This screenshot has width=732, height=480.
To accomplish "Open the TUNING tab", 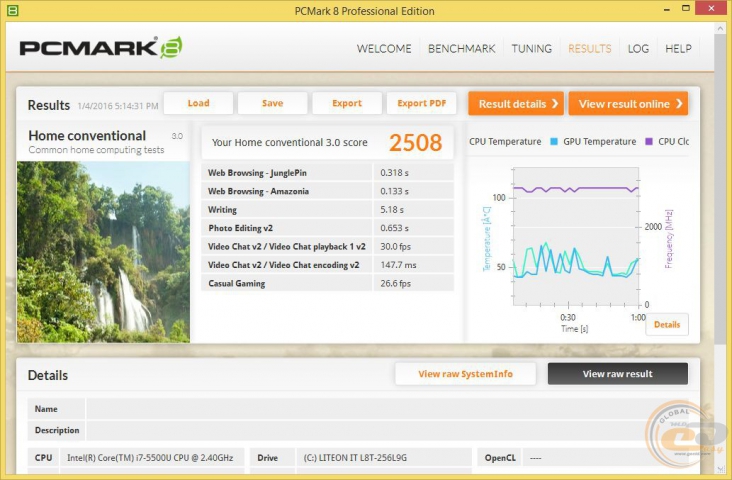I will pos(531,49).
